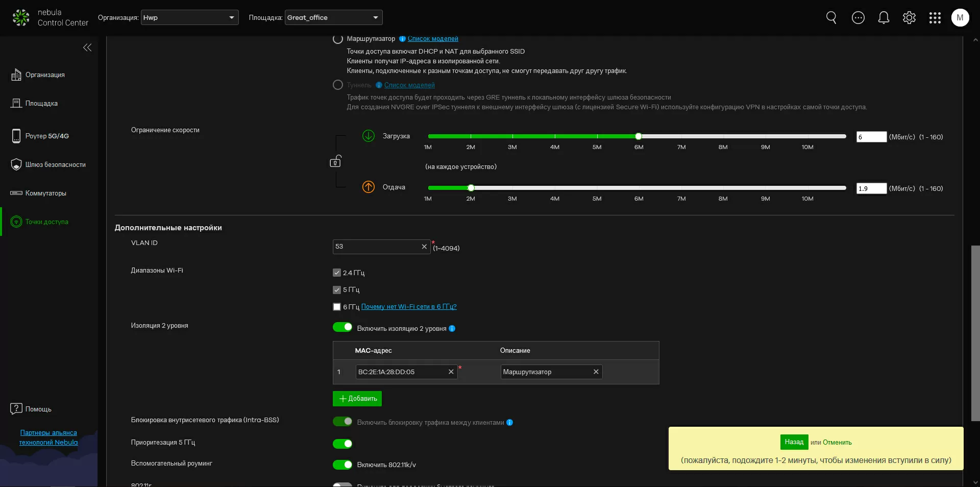This screenshot has width=980, height=487.
Task: Collapse the sidebar with double chevron
Action: 87,47
